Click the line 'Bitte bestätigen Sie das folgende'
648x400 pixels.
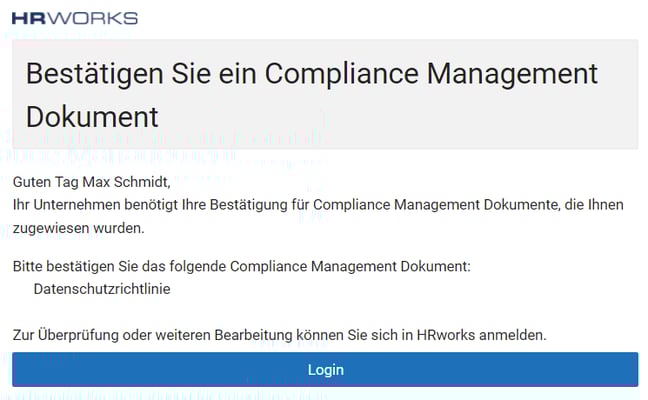(x=242, y=266)
